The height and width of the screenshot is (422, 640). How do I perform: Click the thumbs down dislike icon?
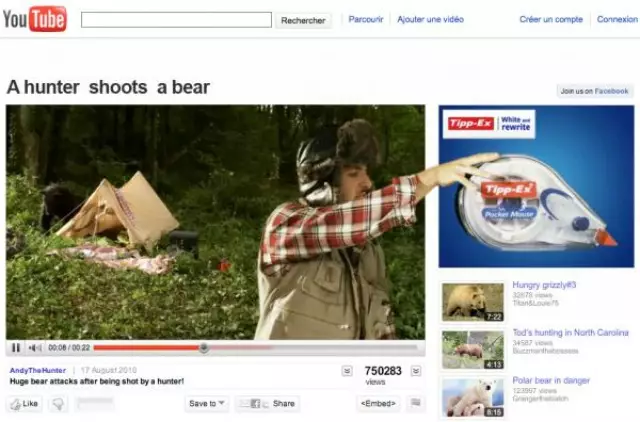click(58, 404)
